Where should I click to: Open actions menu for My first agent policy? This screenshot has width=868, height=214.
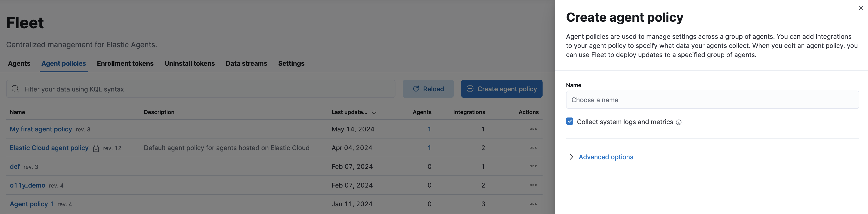(x=533, y=129)
